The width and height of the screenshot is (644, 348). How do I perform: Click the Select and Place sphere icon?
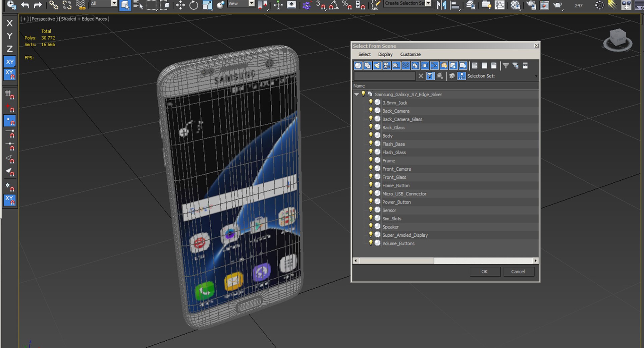coord(220,5)
